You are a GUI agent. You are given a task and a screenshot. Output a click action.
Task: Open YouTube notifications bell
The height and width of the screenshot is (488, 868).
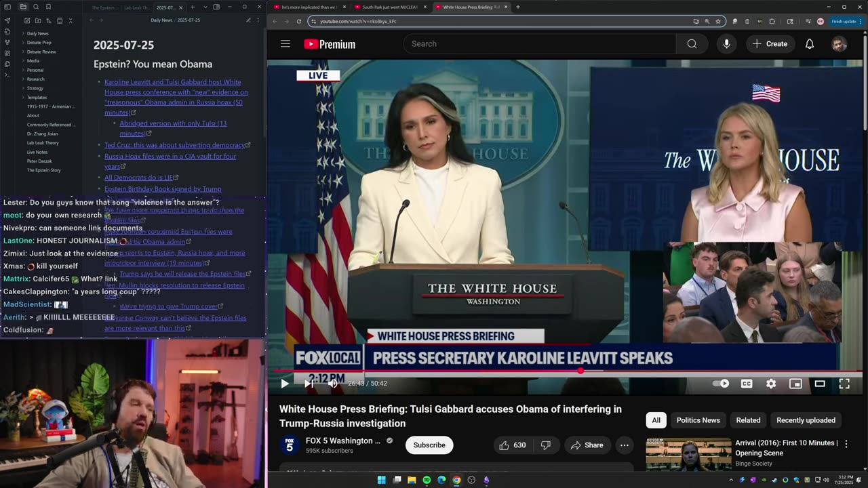click(809, 44)
